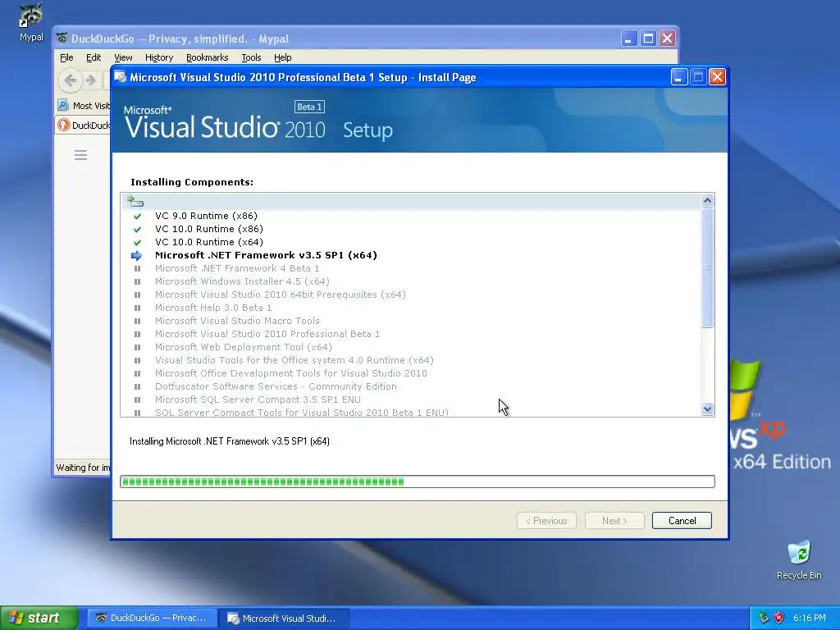This screenshot has width=840, height=630.
Task: Open the Edit menu in Mypal
Action: [94, 57]
